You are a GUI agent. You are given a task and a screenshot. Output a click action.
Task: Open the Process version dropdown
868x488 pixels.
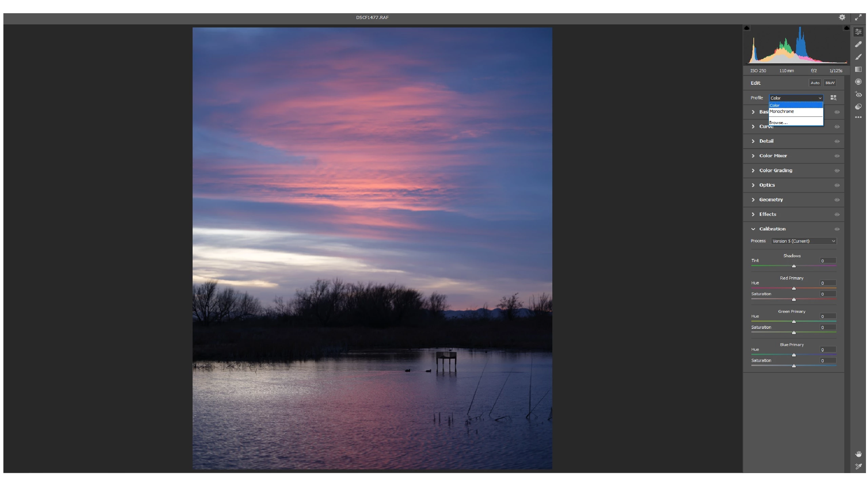pos(804,241)
